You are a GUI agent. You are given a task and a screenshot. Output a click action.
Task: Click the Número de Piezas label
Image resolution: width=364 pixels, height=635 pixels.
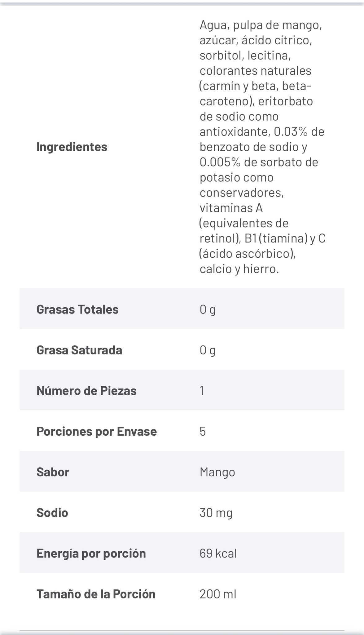point(86,391)
